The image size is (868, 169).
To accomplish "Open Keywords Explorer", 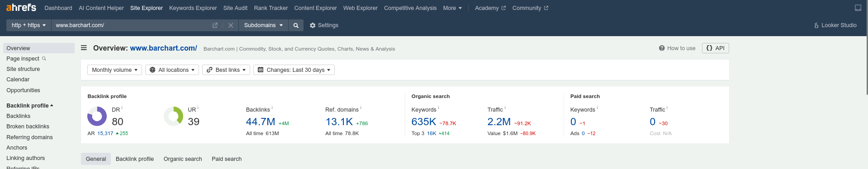I will (x=193, y=8).
